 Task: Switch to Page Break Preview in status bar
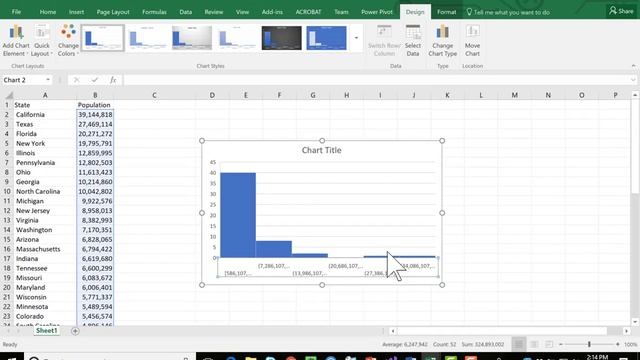549,344
